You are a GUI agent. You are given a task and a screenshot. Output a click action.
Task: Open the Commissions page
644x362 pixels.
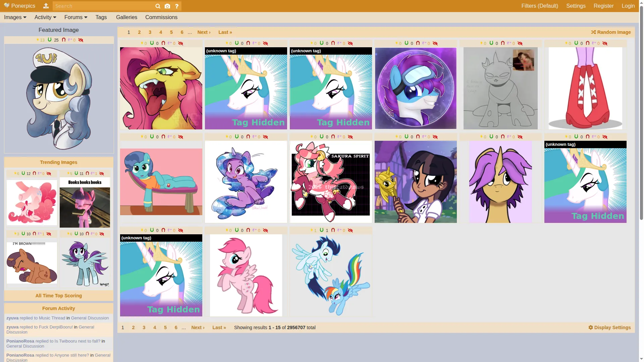(x=161, y=17)
